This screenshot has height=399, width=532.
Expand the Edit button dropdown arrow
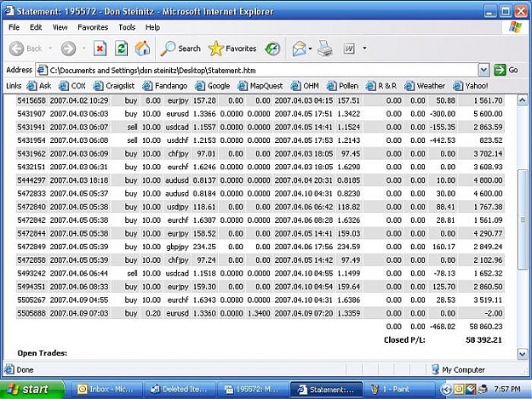364,48
